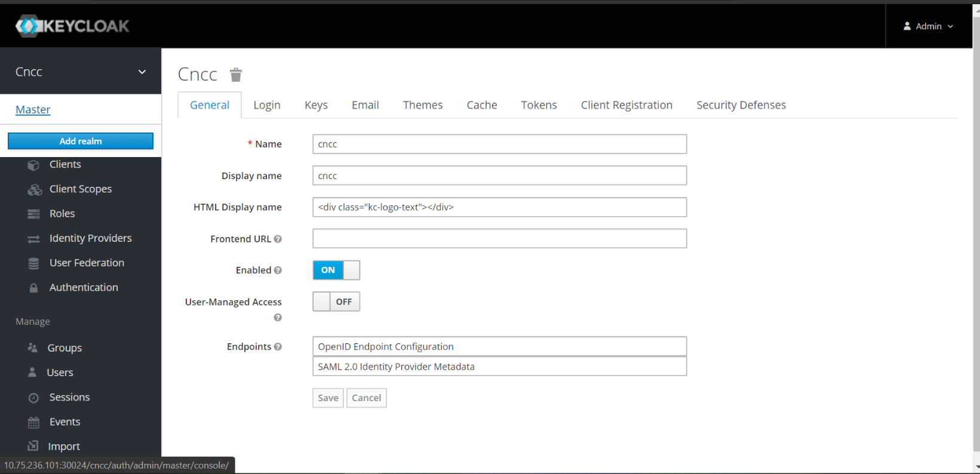980x474 pixels.
Task: Click the Sessions clock icon
Action: 33,398
